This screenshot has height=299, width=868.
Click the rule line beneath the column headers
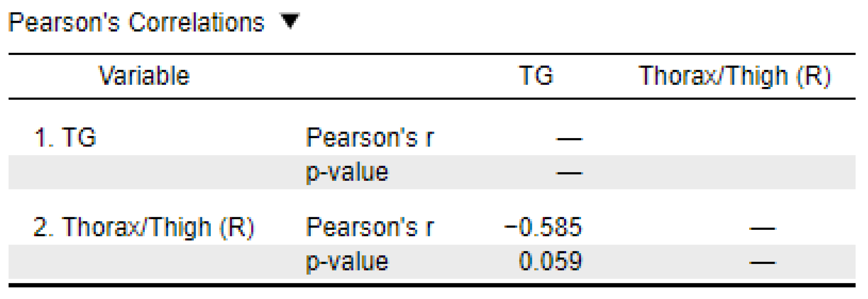[x=432, y=99]
